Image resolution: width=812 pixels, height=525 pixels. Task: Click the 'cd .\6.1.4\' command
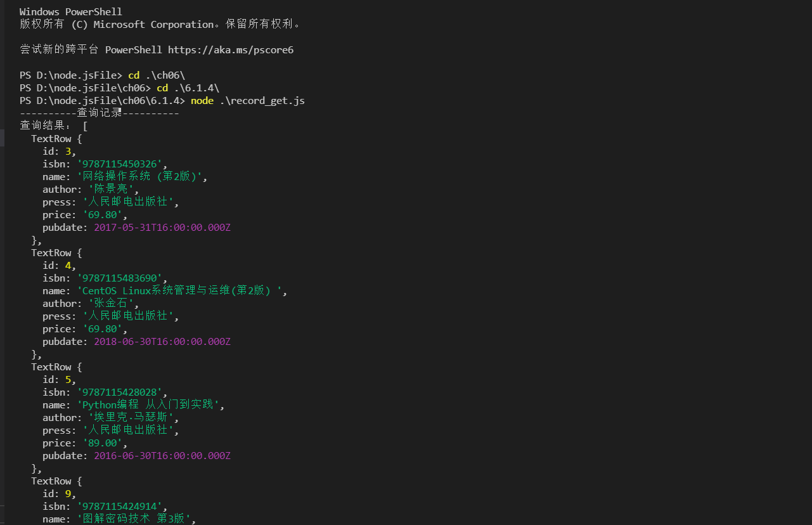click(188, 87)
